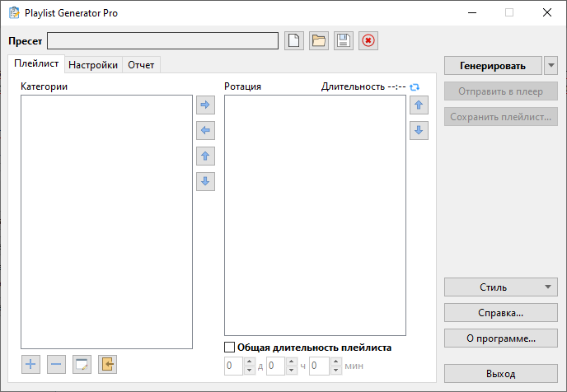This screenshot has width=567, height=392.
Task: Click inside the Ротация list box
Action: coord(315,215)
